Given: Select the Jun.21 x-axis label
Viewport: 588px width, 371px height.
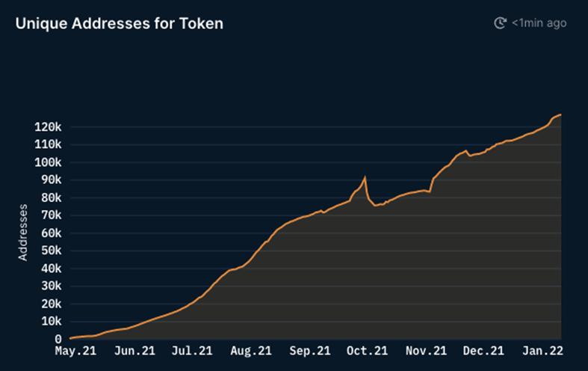Looking at the screenshot, I should coord(135,350).
